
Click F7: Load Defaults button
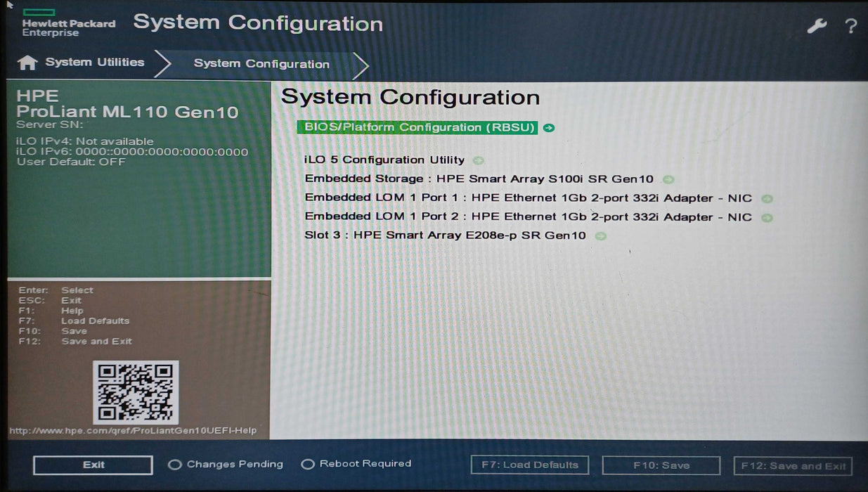click(530, 465)
